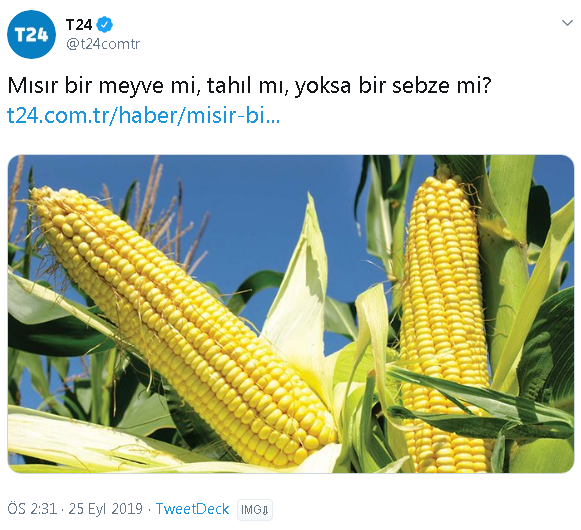Open the corn photo attachment
This screenshot has height=530, width=581.
291,314
